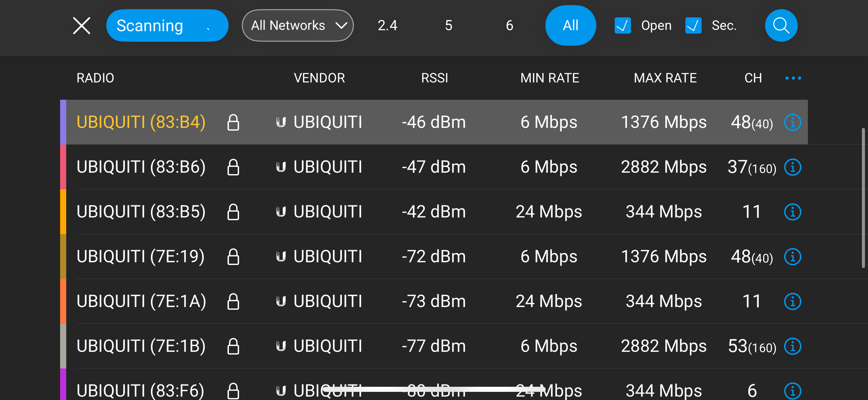Disable the Sec. networks checkbox

[693, 25]
